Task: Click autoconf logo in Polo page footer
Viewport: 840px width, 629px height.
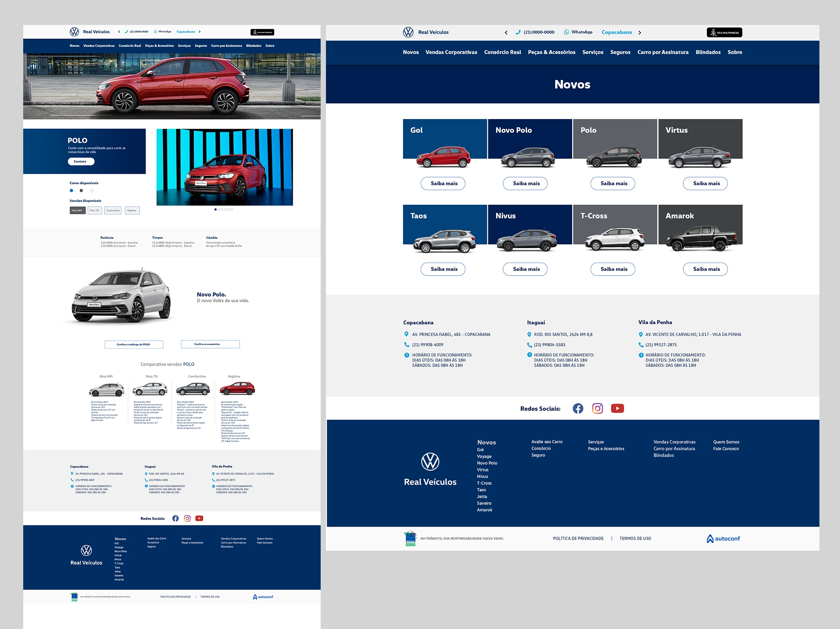Action: pos(263,597)
